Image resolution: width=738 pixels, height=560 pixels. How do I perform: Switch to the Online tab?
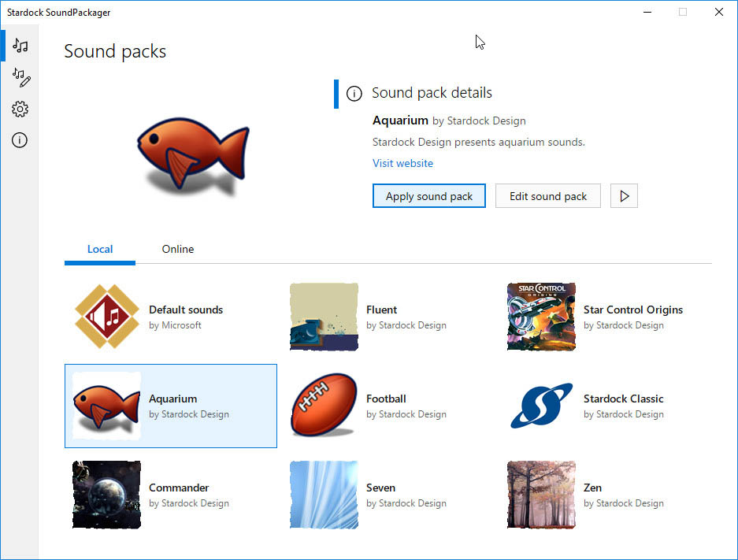click(x=178, y=249)
